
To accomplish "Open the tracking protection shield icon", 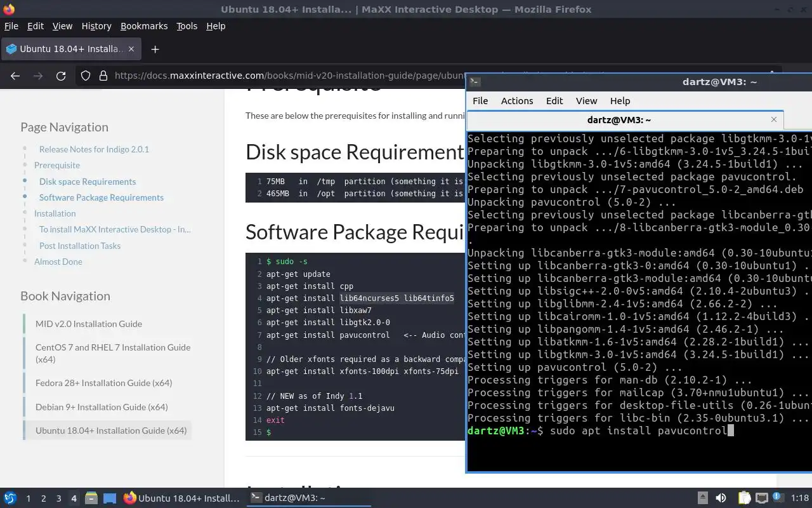I will coord(86,76).
